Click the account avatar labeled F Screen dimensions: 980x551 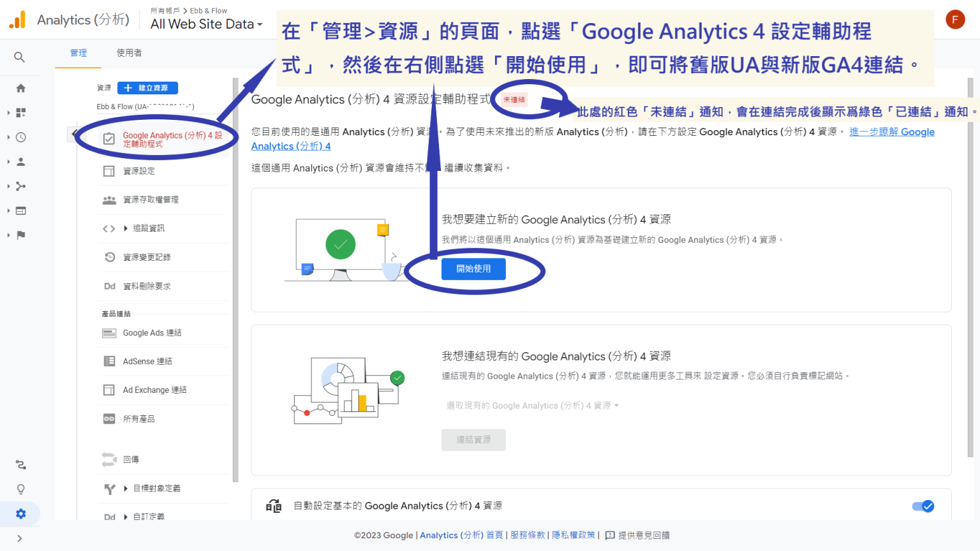coord(955,20)
